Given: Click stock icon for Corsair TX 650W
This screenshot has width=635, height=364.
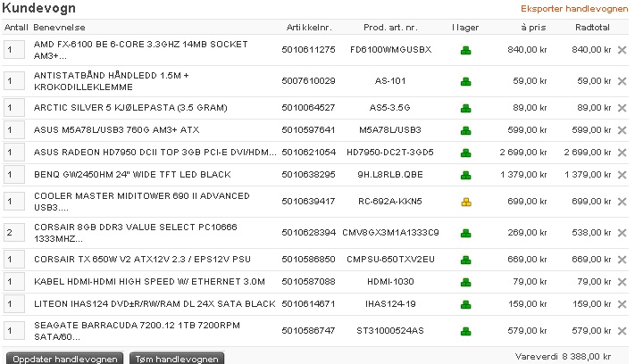Looking at the screenshot, I should [x=465, y=260].
